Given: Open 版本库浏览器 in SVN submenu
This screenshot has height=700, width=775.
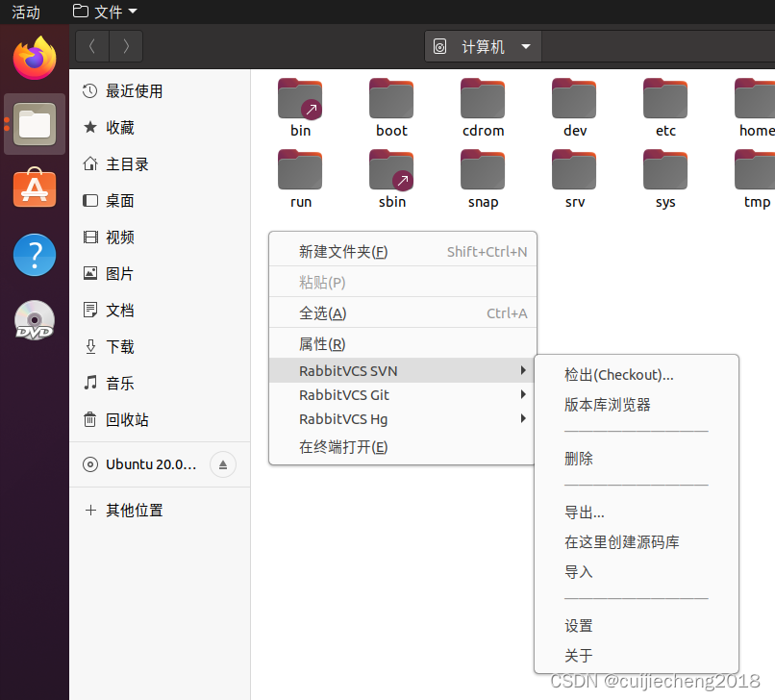Looking at the screenshot, I should pos(637,405).
